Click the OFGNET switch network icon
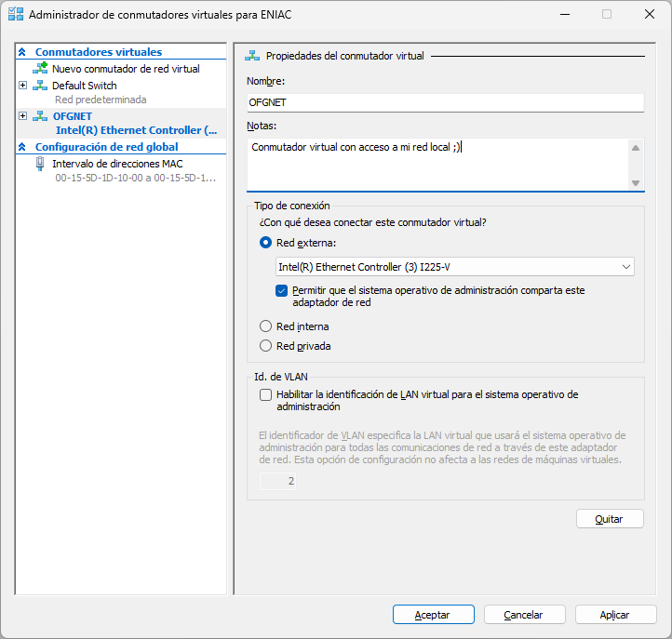Viewport: 672px width, 639px height. 40,116
